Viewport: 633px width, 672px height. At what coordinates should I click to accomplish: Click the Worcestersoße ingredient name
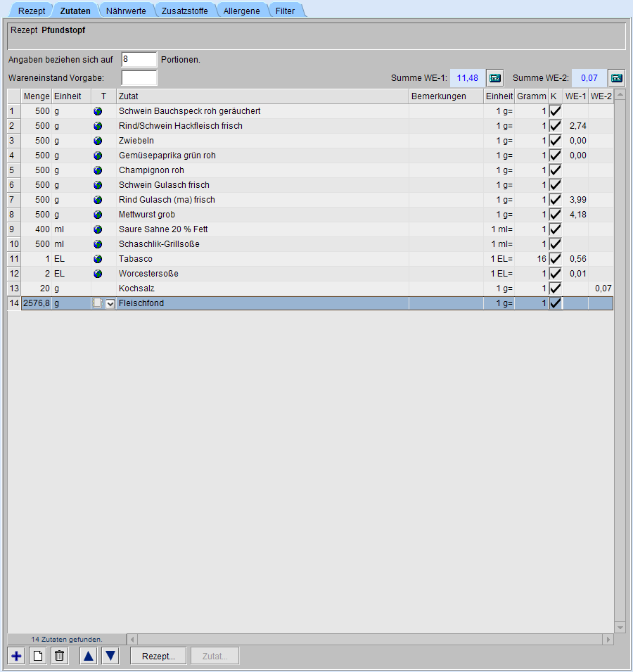click(148, 274)
